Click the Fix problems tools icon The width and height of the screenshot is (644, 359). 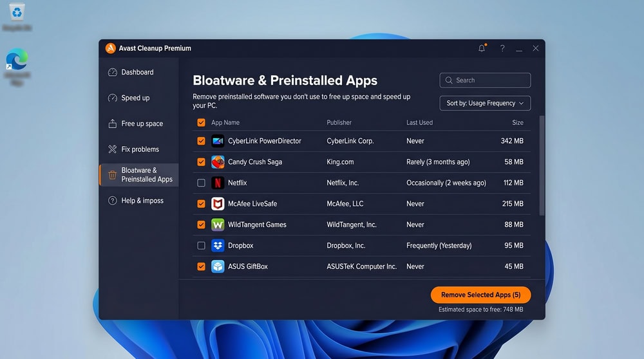(x=113, y=149)
